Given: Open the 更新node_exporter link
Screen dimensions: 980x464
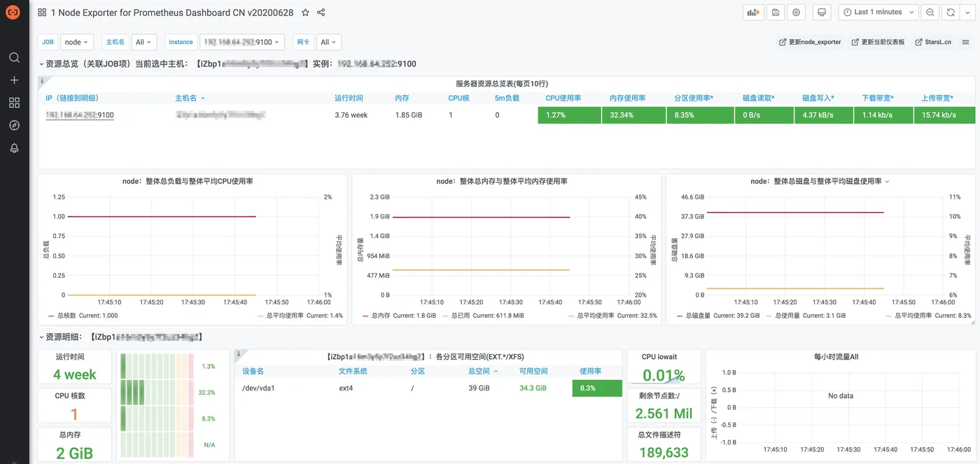Looking at the screenshot, I should coord(810,42).
